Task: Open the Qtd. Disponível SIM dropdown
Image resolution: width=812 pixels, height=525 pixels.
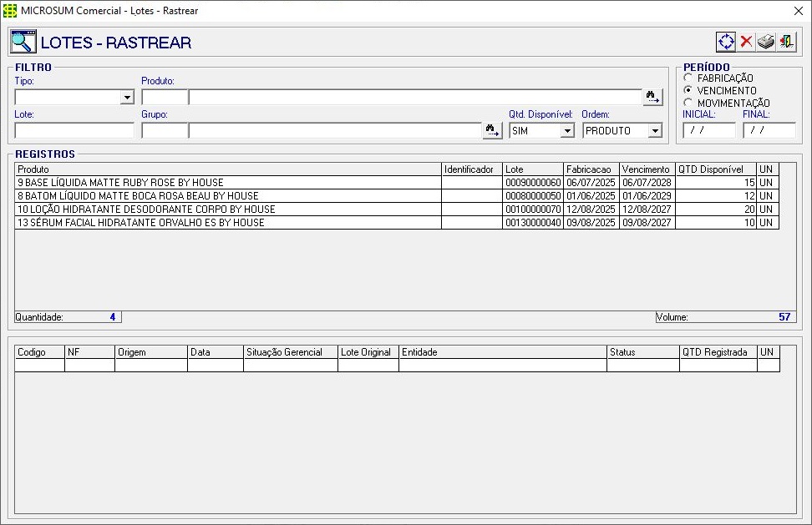Action: 567,131
